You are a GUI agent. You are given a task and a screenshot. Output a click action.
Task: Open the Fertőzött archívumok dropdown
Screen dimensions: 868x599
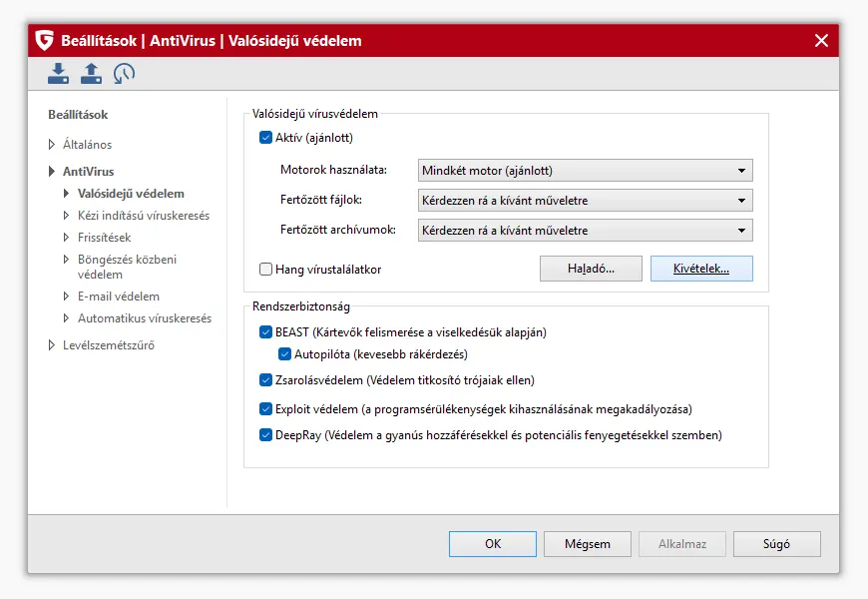coord(584,231)
